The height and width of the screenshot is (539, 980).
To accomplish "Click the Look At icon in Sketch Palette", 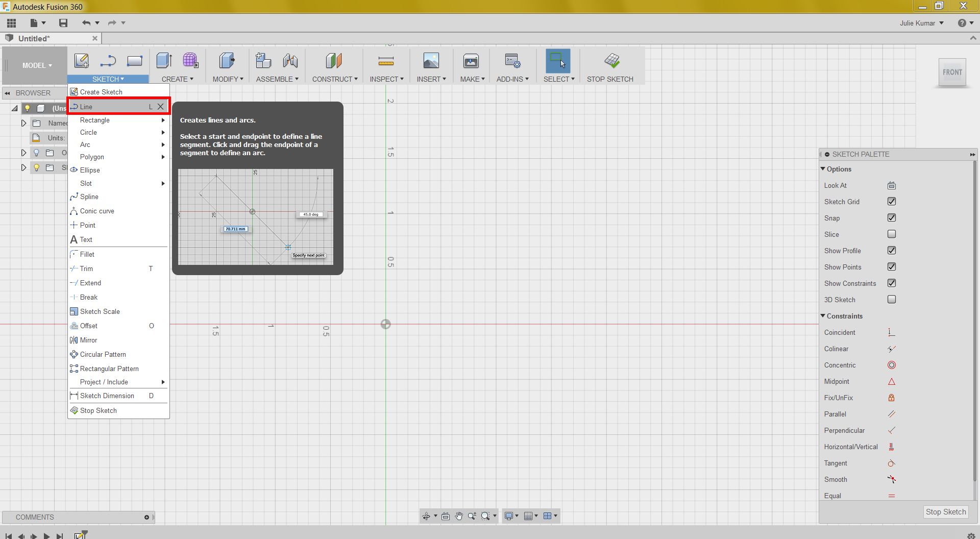I will coord(891,185).
